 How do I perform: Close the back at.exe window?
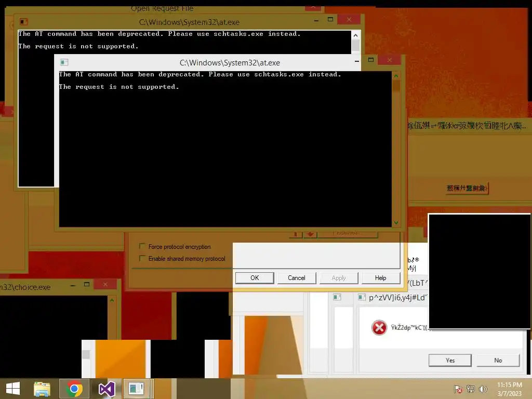349,20
